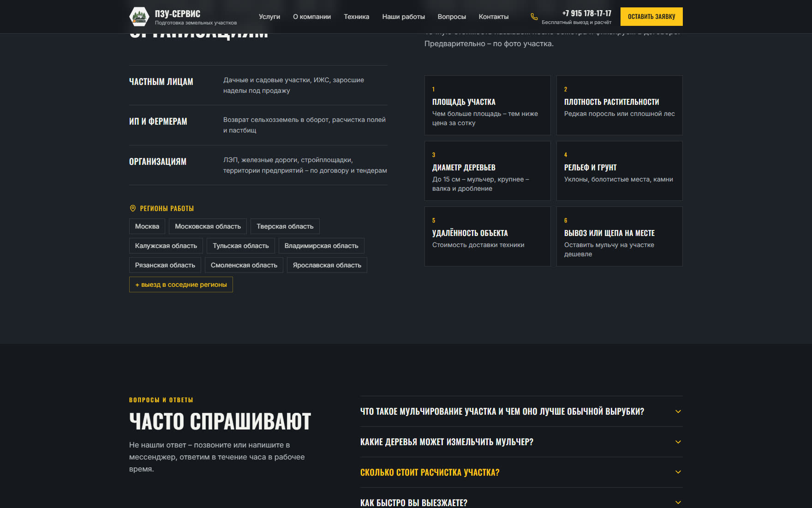
Task: Expand Сколько стоит расчистка участка question
Action: [521, 472]
